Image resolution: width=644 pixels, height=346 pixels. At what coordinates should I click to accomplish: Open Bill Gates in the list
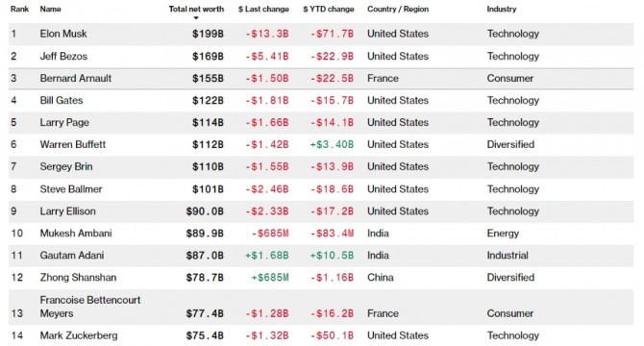[x=62, y=101]
